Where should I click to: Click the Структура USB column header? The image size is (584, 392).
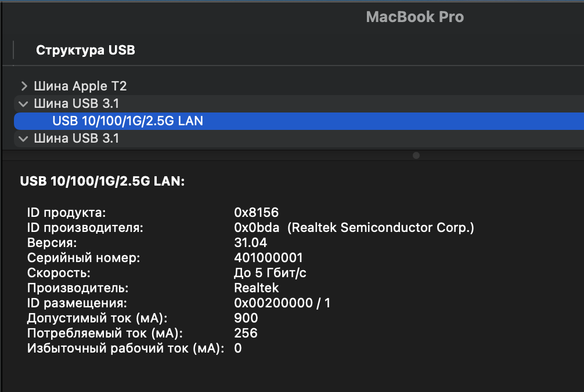tap(85, 50)
